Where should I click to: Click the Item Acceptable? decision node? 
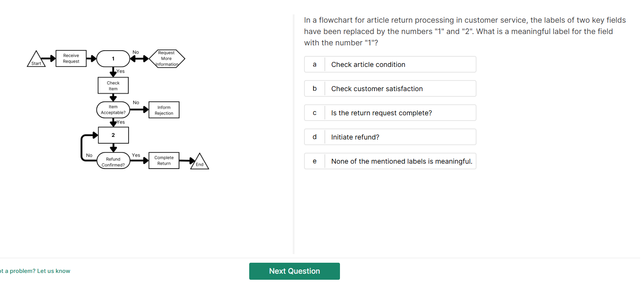click(113, 110)
